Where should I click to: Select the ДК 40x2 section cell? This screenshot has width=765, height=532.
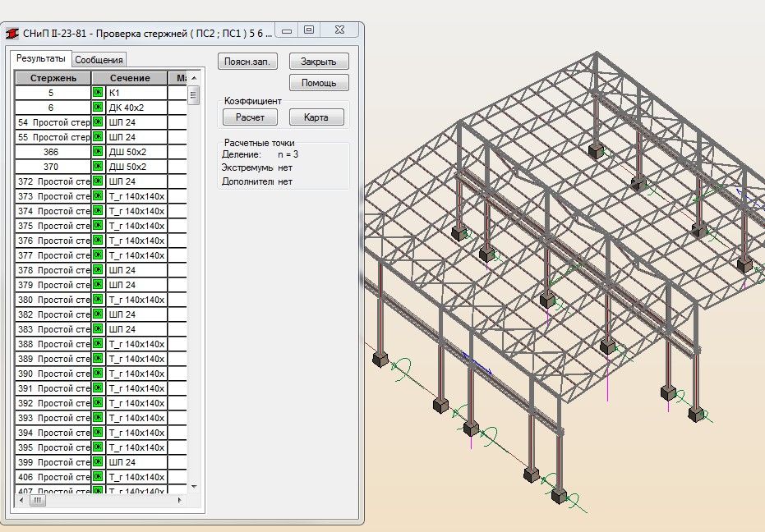[136, 108]
